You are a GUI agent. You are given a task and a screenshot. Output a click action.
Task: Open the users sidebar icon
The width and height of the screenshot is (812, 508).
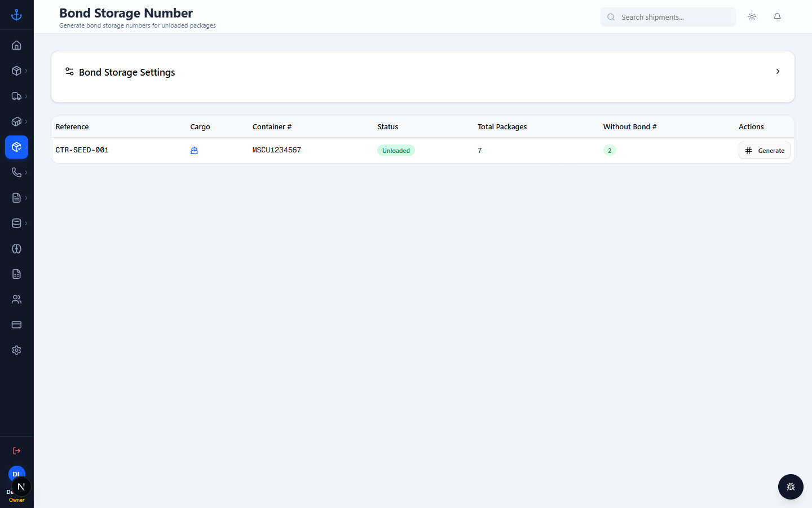click(x=16, y=299)
